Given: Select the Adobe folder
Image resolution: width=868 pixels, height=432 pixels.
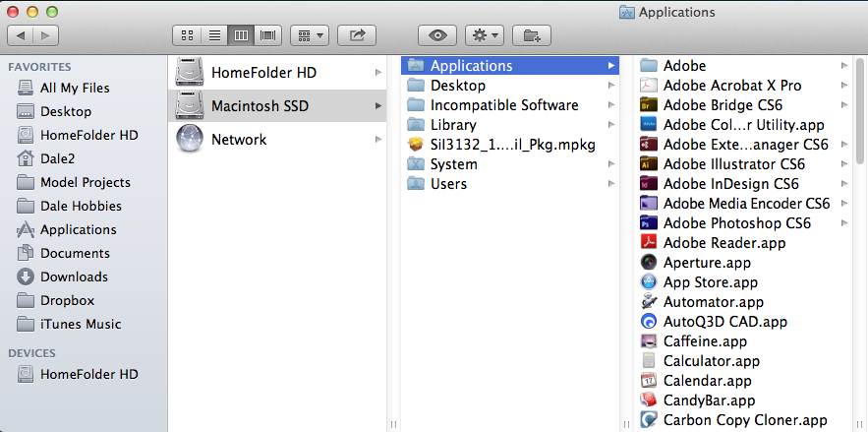Looking at the screenshot, I should [x=744, y=65].
